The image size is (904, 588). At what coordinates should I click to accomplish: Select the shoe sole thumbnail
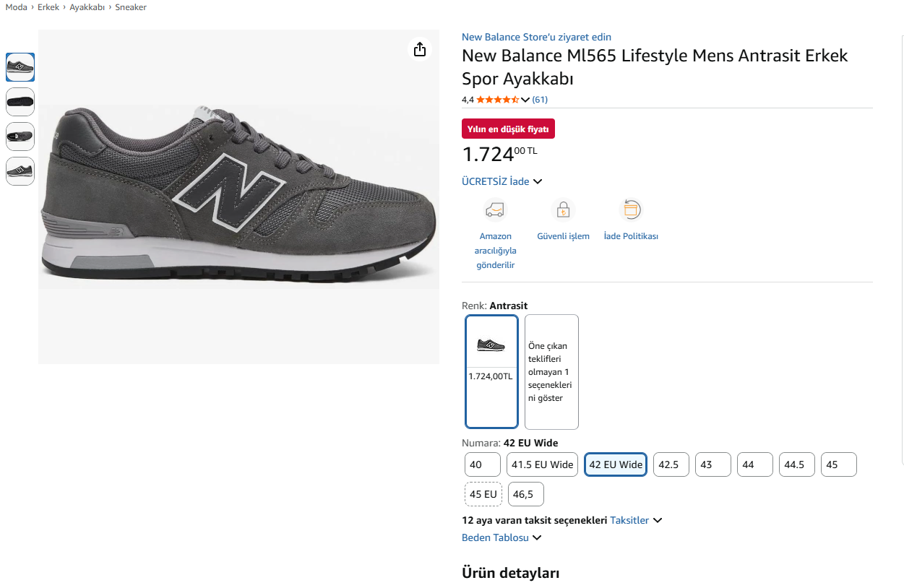(x=20, y=102)
